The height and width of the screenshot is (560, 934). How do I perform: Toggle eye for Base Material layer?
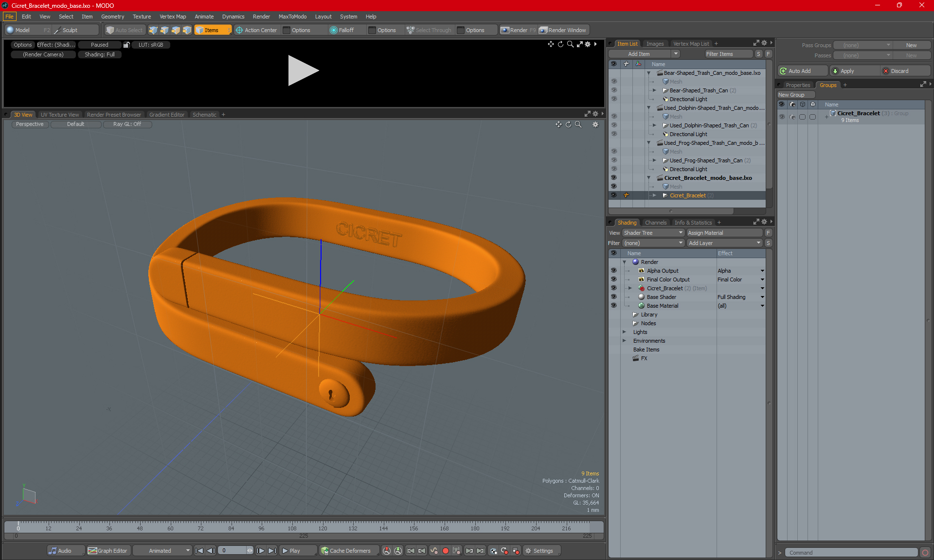click(x=614, y=306)
